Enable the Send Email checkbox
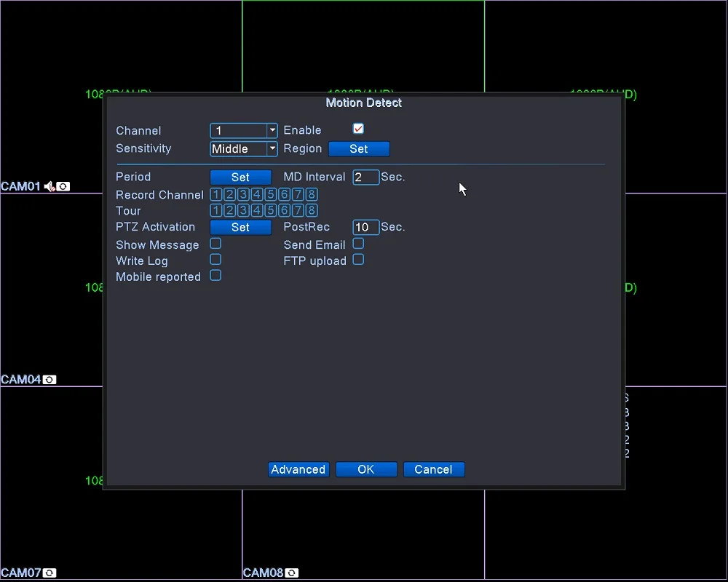 [x=358, y=244]
